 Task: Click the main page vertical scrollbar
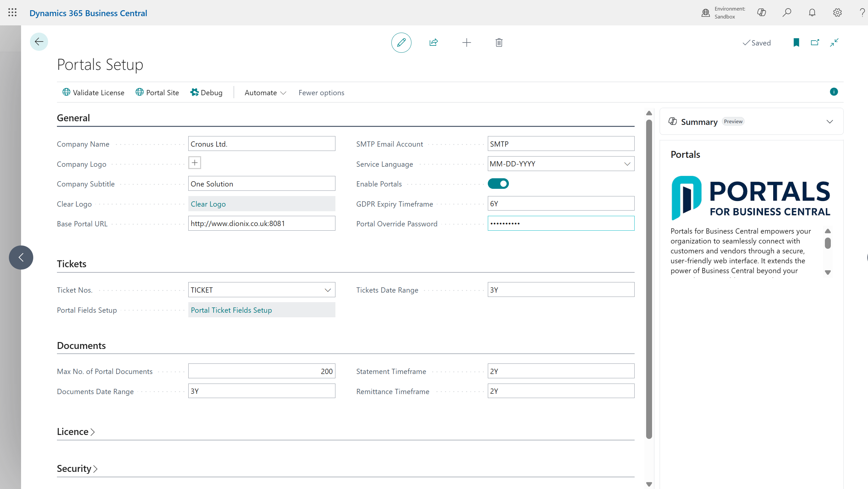[x=649, y=279]
